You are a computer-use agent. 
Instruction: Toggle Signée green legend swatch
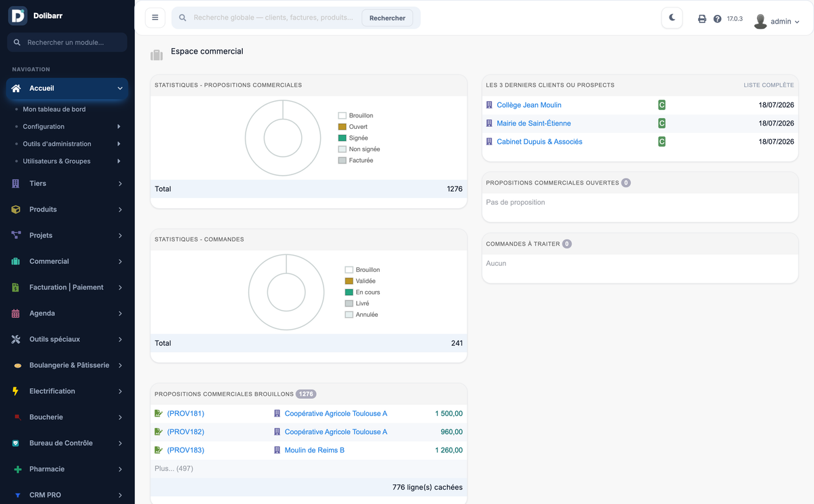pyautogui.click(x=343, y=138)
